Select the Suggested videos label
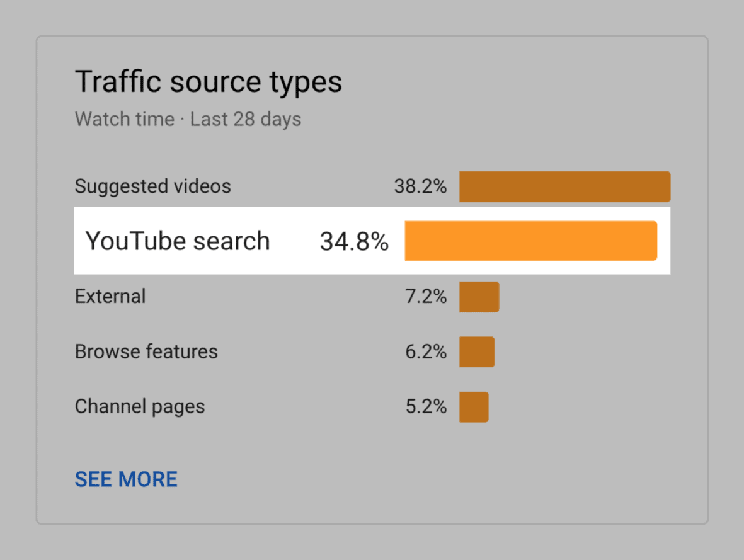Image resolution: width=744 pixels, height=560 pixels. click(x=152, y=186)
